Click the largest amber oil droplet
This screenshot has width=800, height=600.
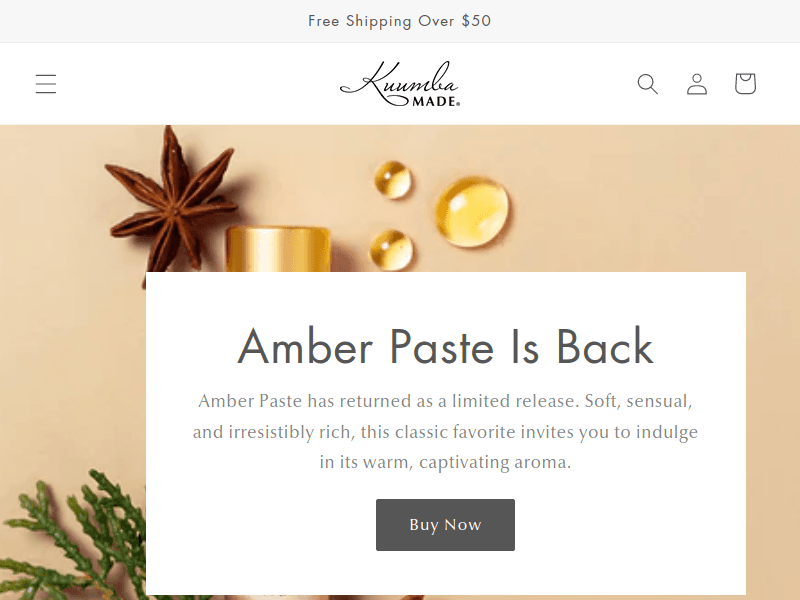472,211
